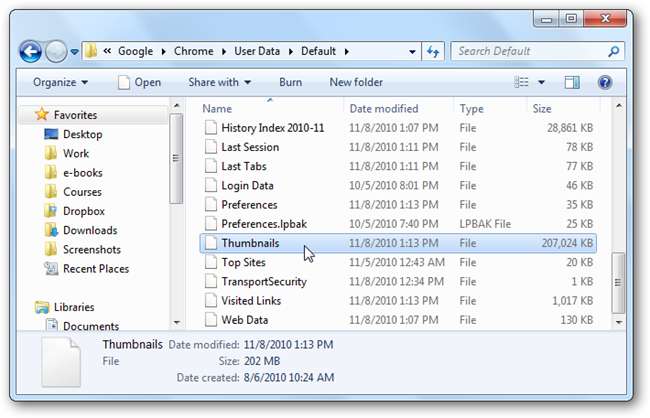Expand arrow after Google breadcrumb
The image size is (650, 418).
164,51
